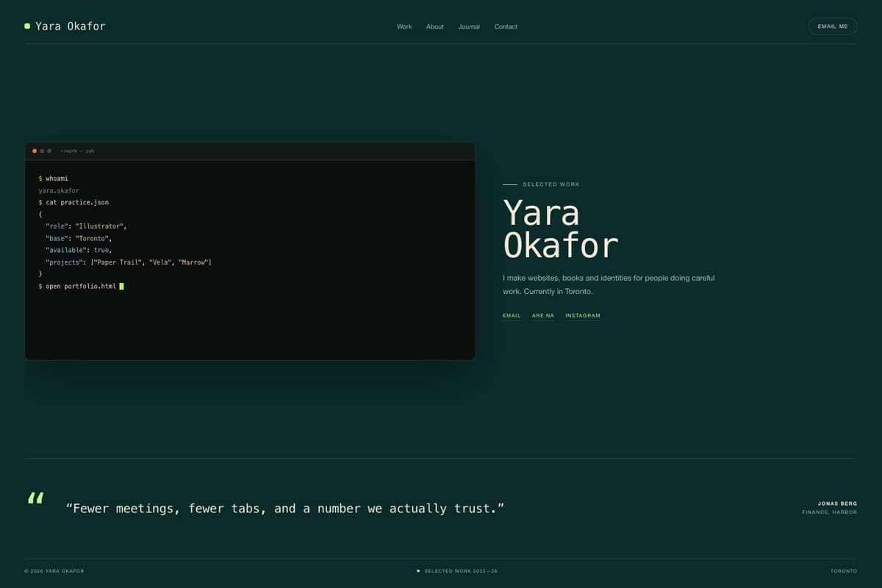Open the EMAIL link under the intro

(x=512, y=316)
